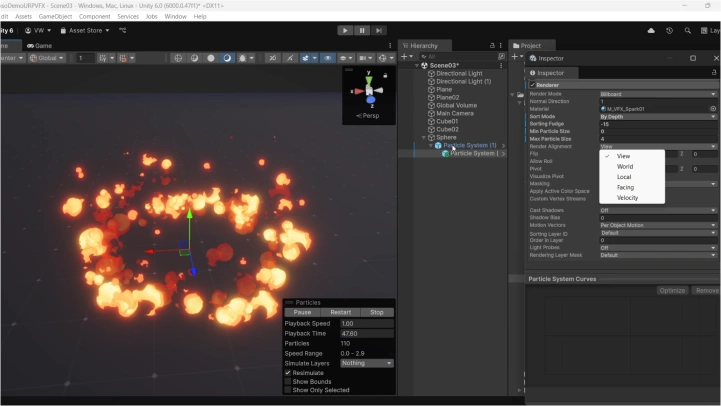
Task: Open the Asset Store dropdown
Action: (x=86, y=30)
